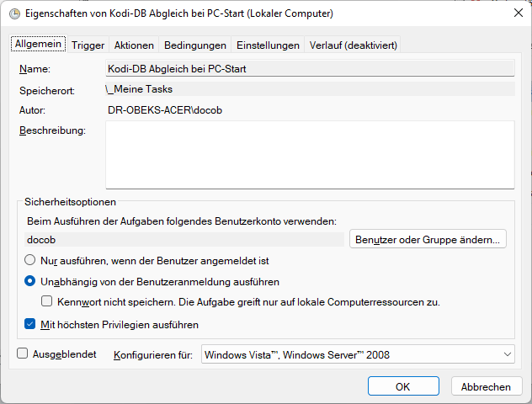Screen dimensions: 532x404
Task: Close the properties dialog with X
Action: coord(518,13)
